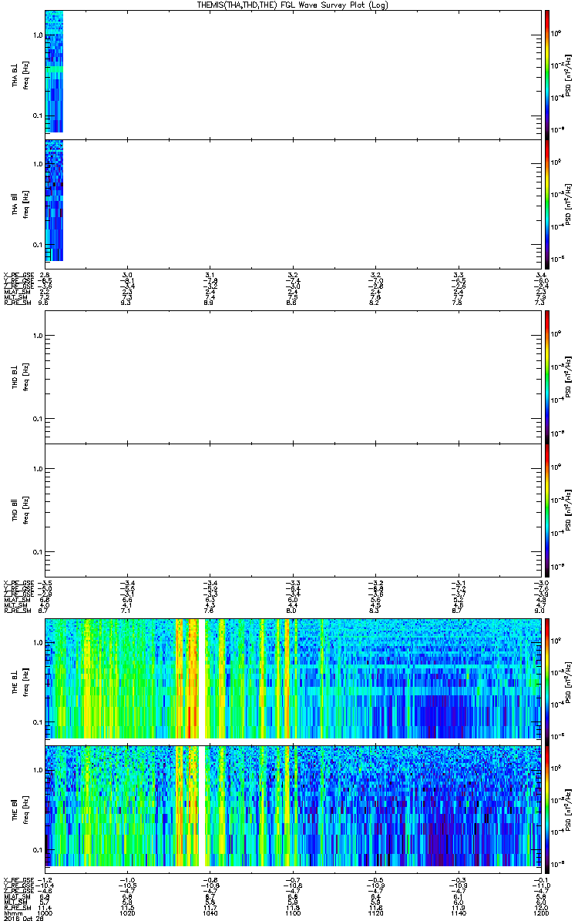Click the colorbar beside THA B-perpendicular panel
The height and width of the screenshot is (924, 578).
[546, 74]
